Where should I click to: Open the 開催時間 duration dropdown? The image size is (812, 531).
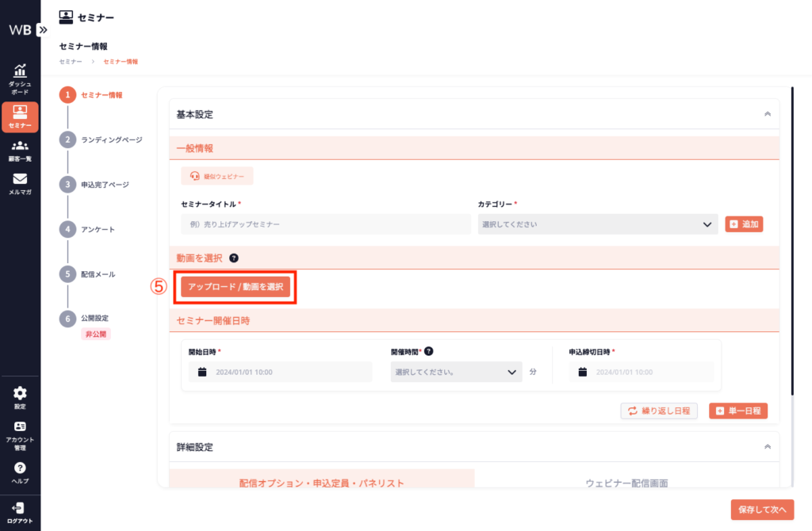454,372
